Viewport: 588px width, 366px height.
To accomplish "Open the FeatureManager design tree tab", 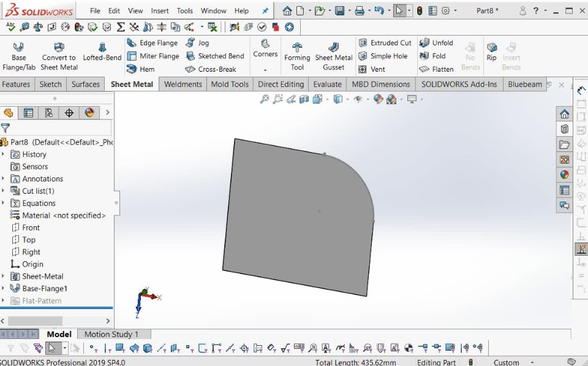I will (x=8, y=113).
